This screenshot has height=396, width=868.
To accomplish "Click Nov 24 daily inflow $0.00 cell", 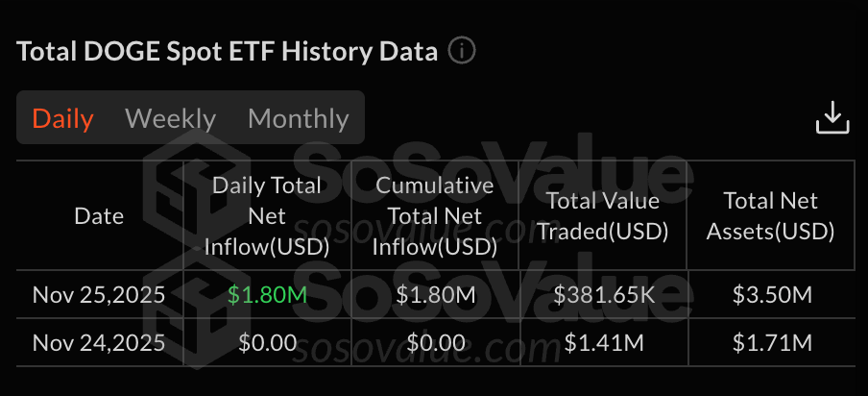I will coord(267,342).
